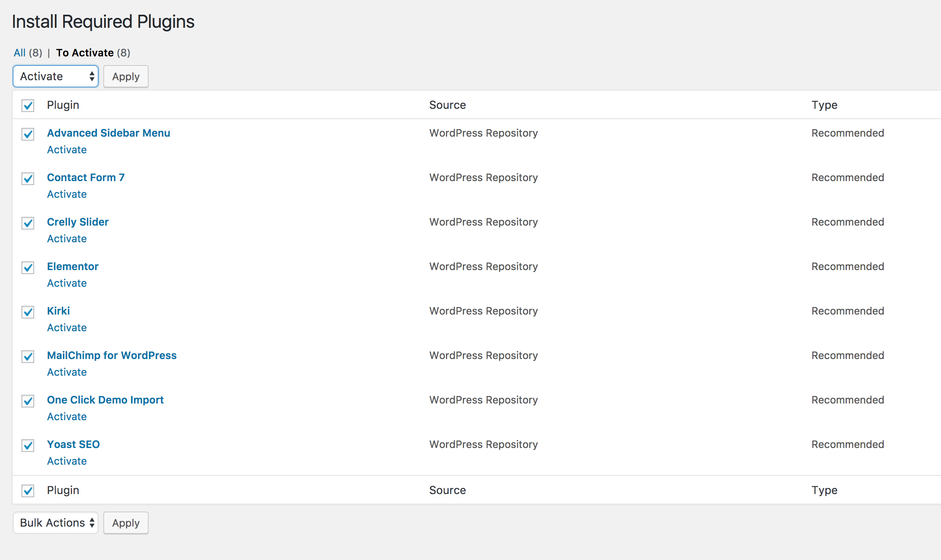Open the Kirki plugin title link
Viewport: 941px width, 560px height.
[x=58, y=311]
